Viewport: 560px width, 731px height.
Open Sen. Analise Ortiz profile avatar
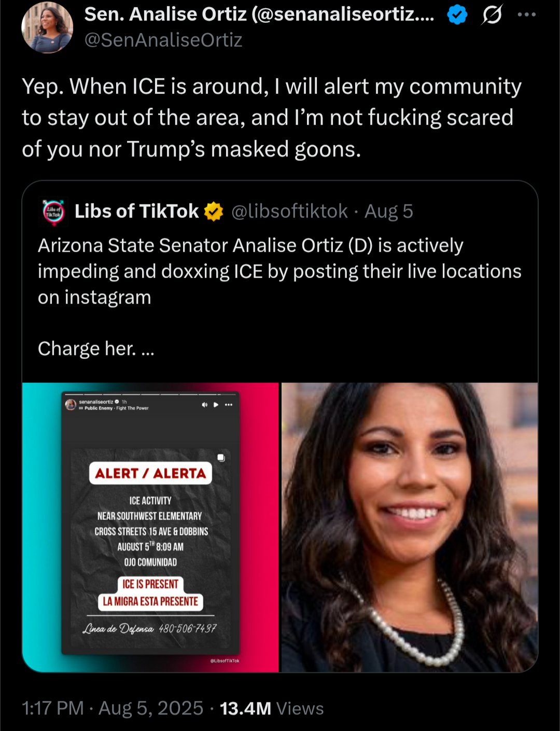point(47,27)
